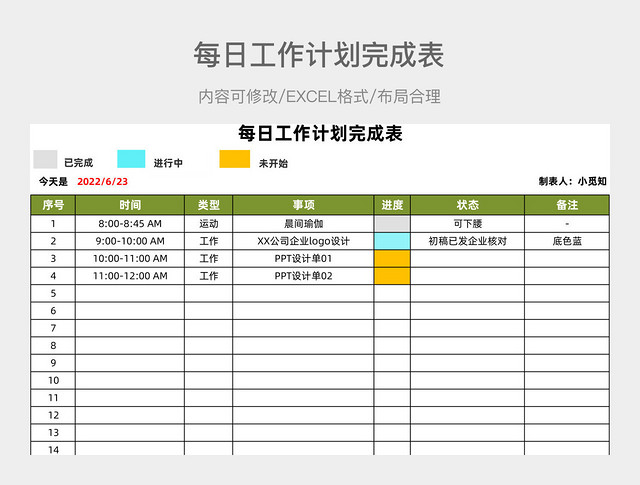640x485 pixels.
Task: Click the empty 备注 cell in row 4
Action: 567,276
